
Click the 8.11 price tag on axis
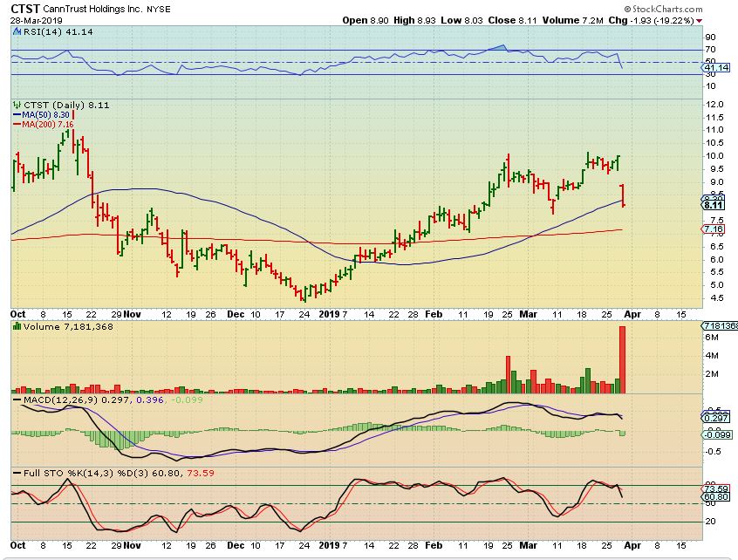coord(714,206)
